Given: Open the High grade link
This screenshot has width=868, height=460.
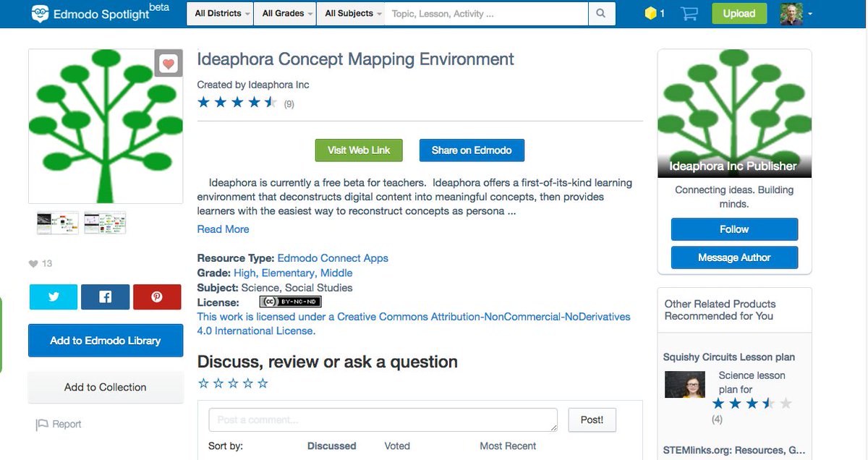Looking at the screenshot, I should click(x=246, y=273).
